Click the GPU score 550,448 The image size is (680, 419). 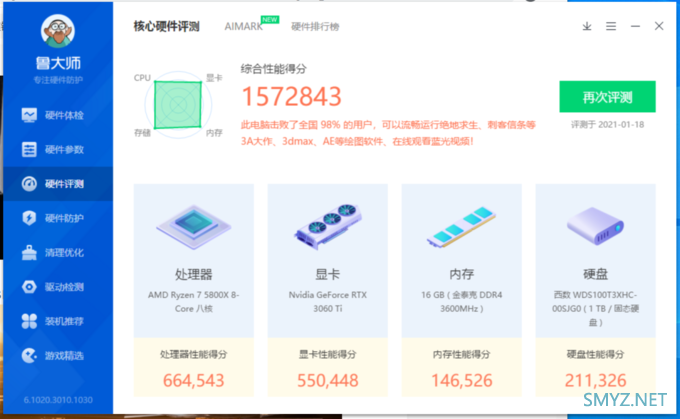(327, 380)
